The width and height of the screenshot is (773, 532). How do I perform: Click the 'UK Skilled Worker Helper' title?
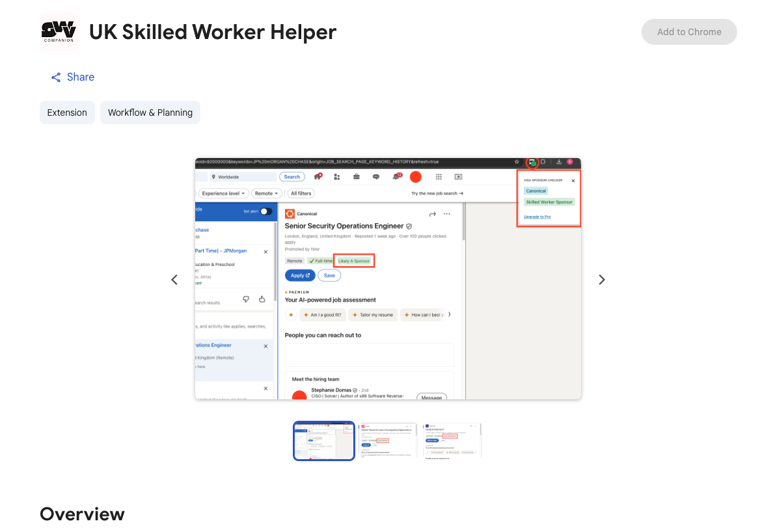click(213, 32)
